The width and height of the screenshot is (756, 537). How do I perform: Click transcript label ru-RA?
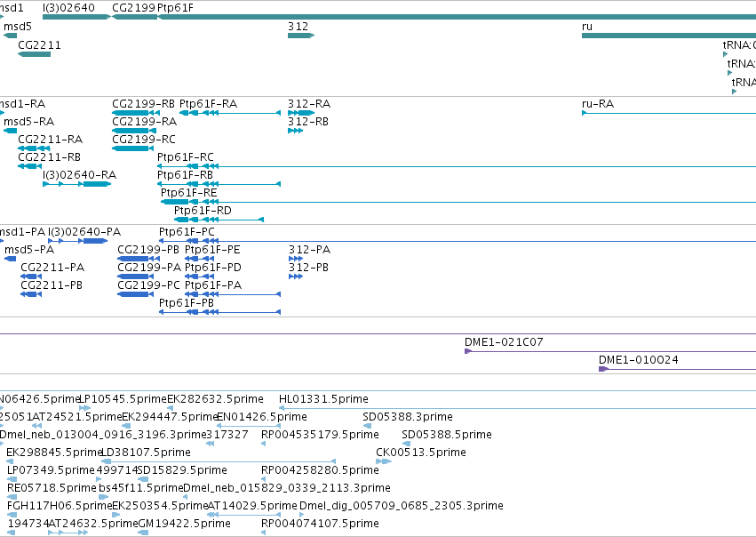point(598,104)
